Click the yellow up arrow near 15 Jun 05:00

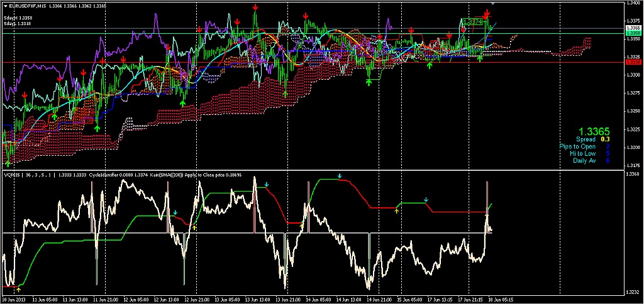pyautogui.click(x=396, y=211)
